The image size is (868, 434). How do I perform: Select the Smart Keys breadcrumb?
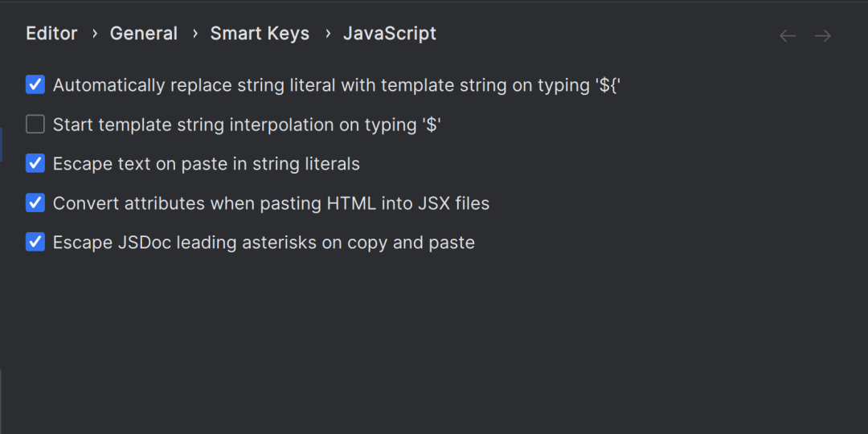click(x=260, y=34)
